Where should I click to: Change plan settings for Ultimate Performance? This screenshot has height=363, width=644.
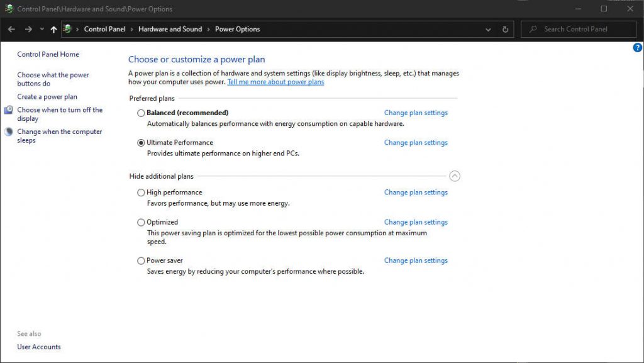[416, 143]
